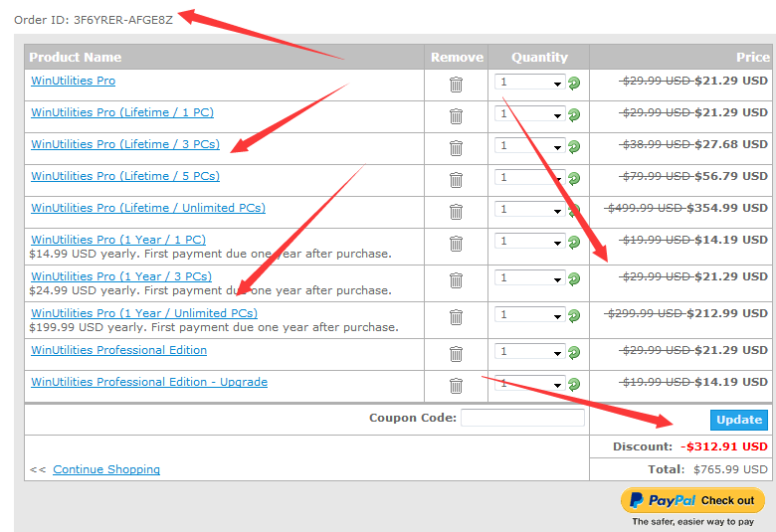
Task: Refresh quantity for Lifetime / 3 PCs row
Action: pos(574,146)
